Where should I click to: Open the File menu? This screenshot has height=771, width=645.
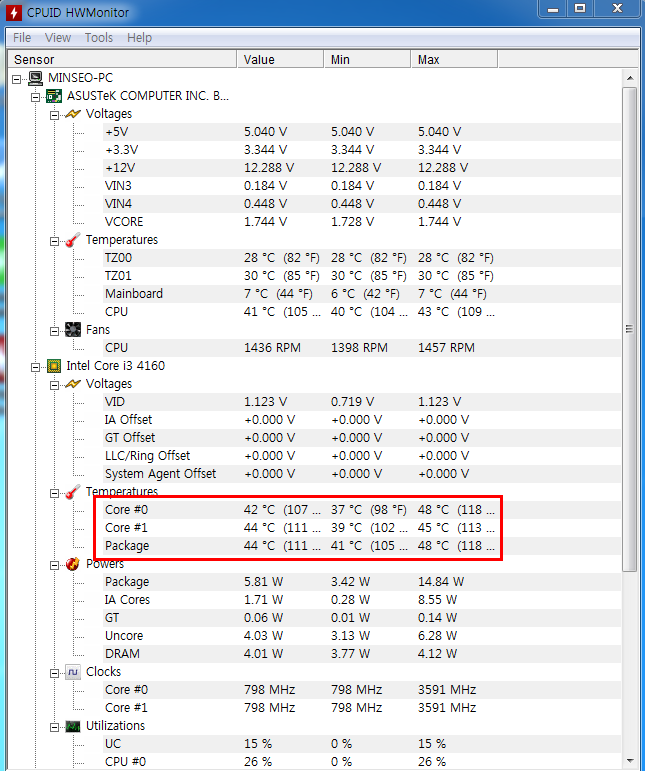pyautogui.click(x=22, y=37)
